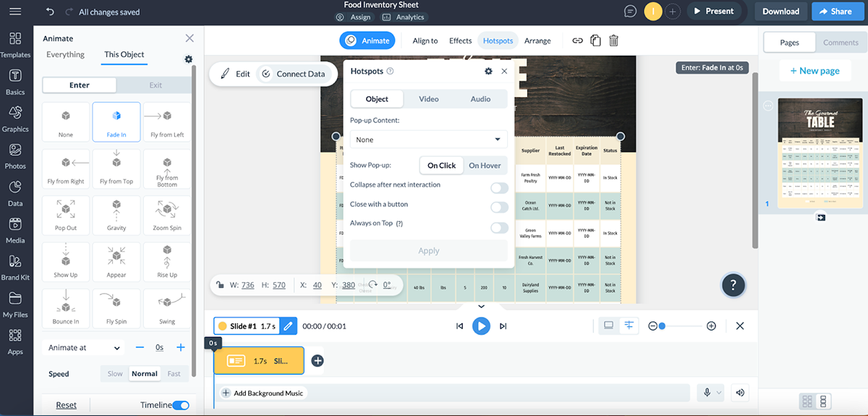Open the Comments tab
This screenshot has height=416, width=868.
click(x=841, y=43)
